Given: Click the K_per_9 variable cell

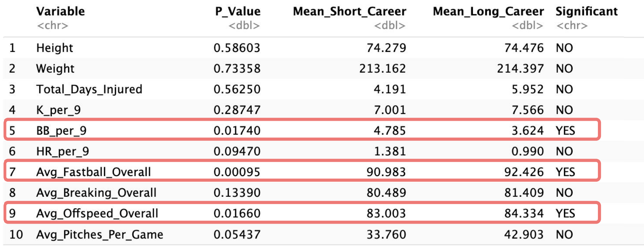Looking at the screenshot, I should point(59,110).
